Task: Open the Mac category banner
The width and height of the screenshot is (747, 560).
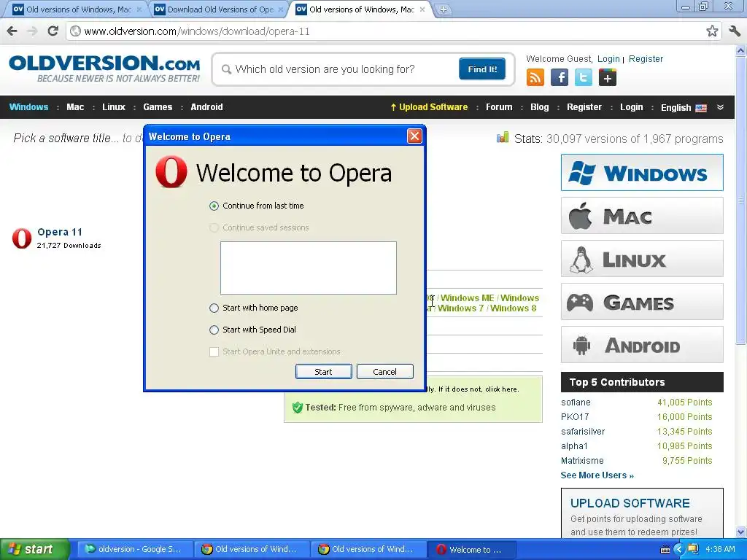Action: click(642, 216)
